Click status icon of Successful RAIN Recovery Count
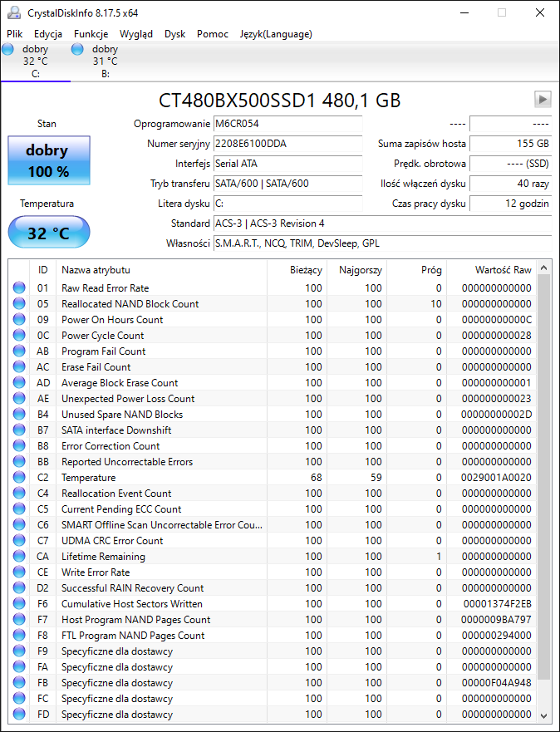The image size is (560, 732). pyautogui.click(x=19, y=587)
